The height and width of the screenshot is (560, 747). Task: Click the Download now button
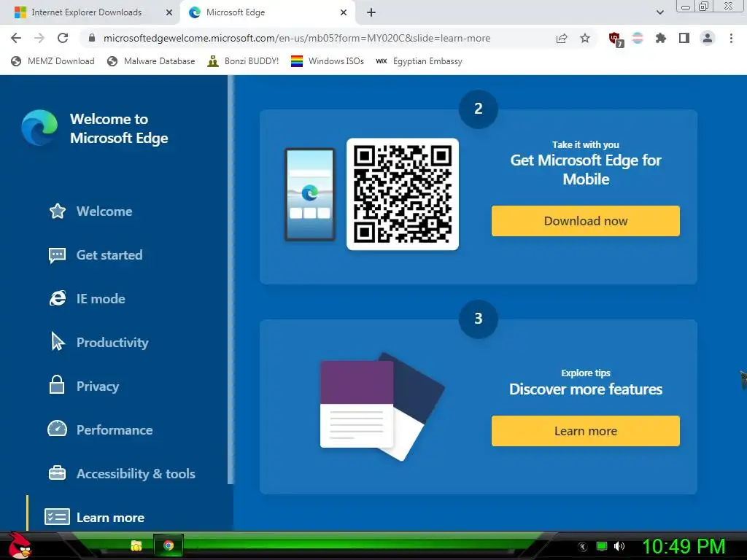[586, 221]
